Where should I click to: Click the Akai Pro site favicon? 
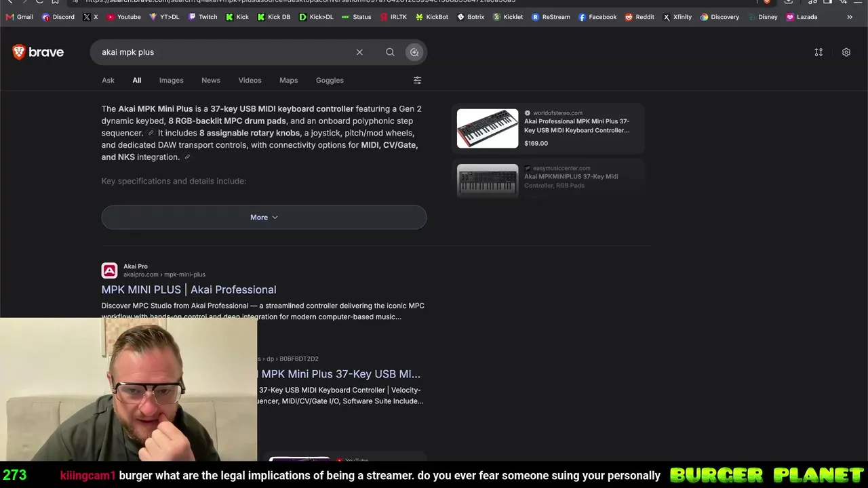click(x=109, y=270)
